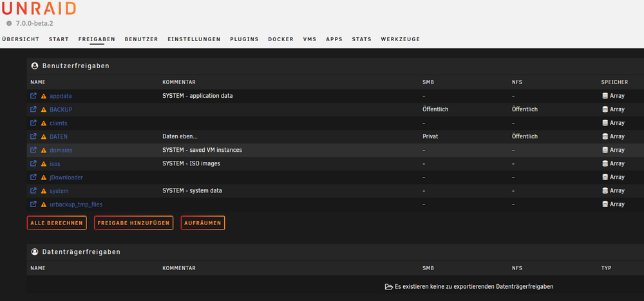644x301 pixels.
Task: Open the clients share link
Action: 59,123
